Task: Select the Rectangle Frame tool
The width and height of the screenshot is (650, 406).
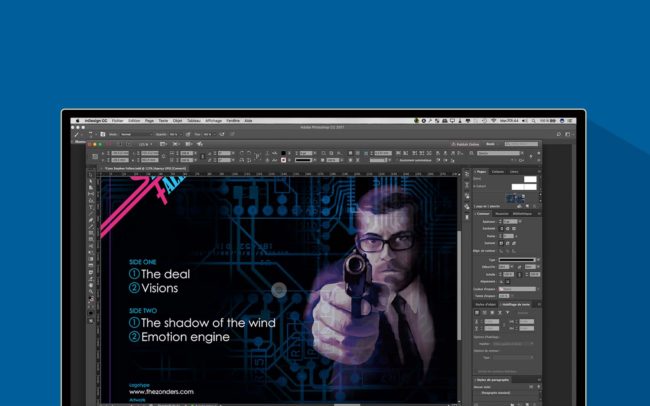Action: tap(91, 233)
